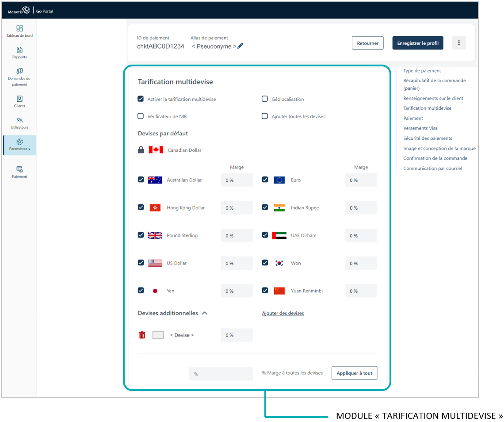Click the US Dollar margin field
The image size is (504, 422).
pyautogui.click(x=237, y=263)
